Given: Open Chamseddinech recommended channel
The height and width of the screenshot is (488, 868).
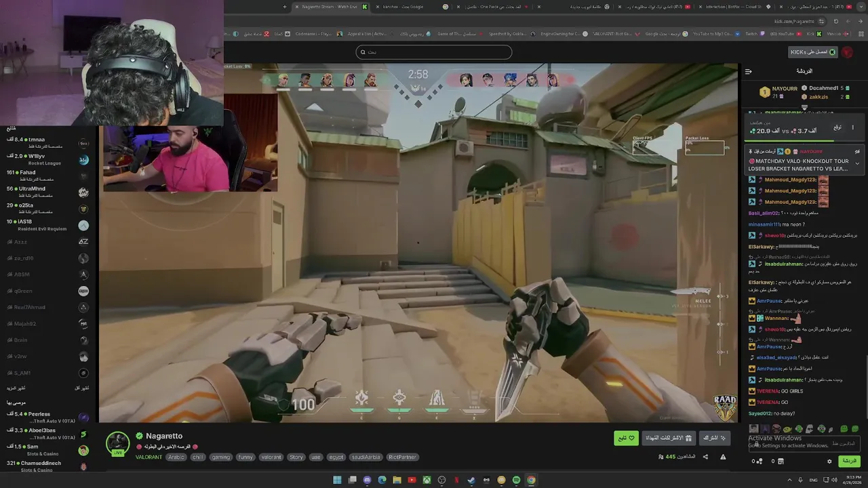Looking at the screenshot, I should pyautogui.click(x=49, y=466).
